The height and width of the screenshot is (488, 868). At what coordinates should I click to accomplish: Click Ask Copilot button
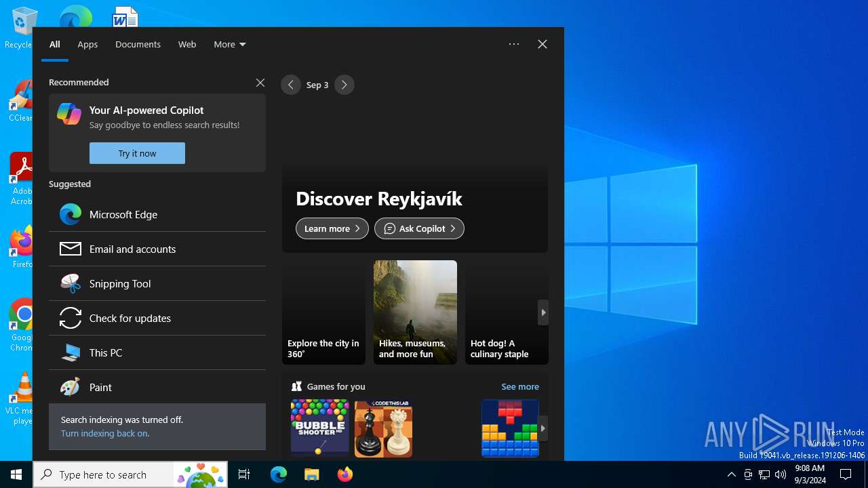pos(419,228)
